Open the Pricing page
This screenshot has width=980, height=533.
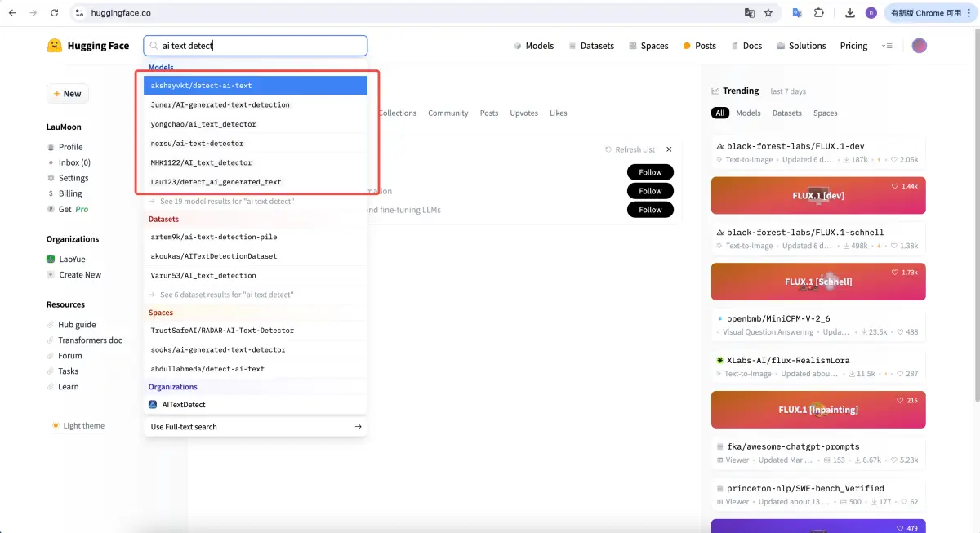point(853,46)
